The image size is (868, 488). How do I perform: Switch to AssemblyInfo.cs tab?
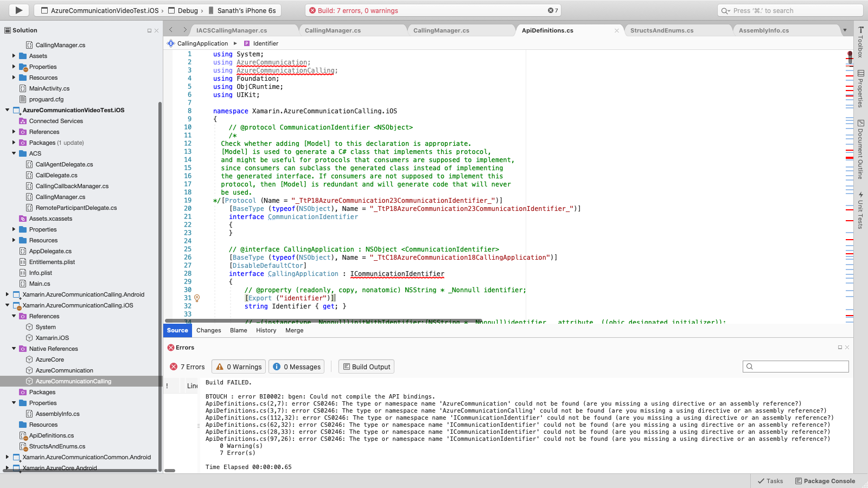coord(764,30)
